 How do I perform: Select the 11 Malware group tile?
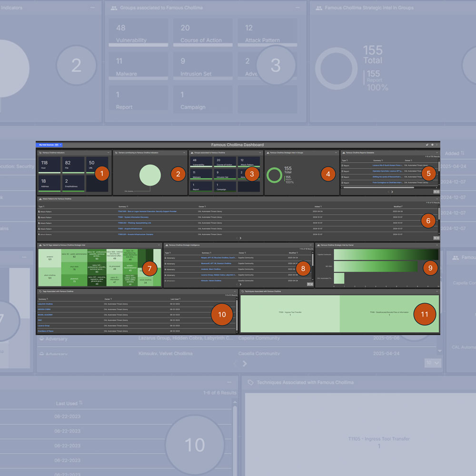tap(201, 174)
